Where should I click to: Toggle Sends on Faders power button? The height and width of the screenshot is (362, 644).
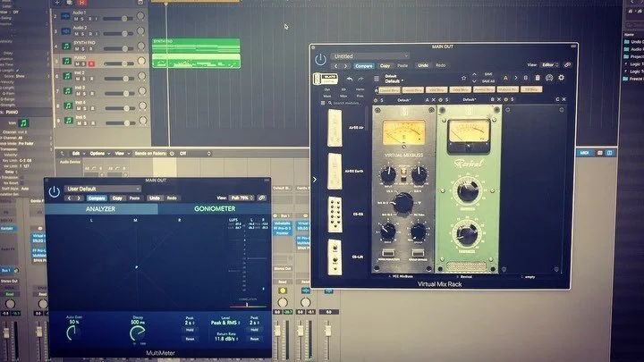[172, 154]
